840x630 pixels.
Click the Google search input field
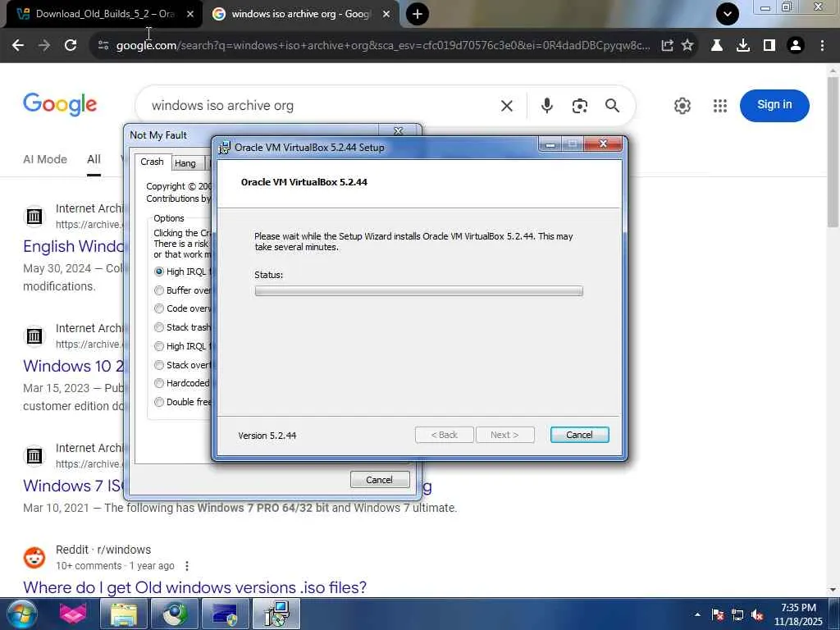pyautogui.click(x=322, y=106)
